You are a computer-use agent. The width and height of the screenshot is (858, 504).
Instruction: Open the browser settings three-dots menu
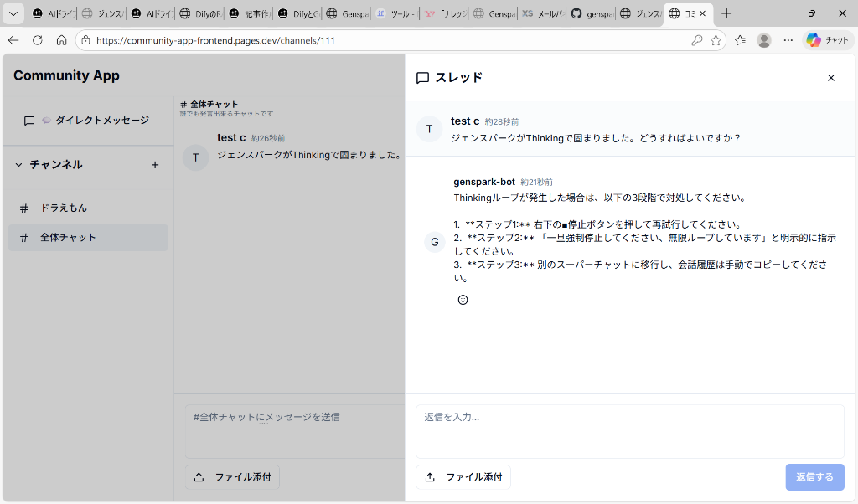point(788,40)
